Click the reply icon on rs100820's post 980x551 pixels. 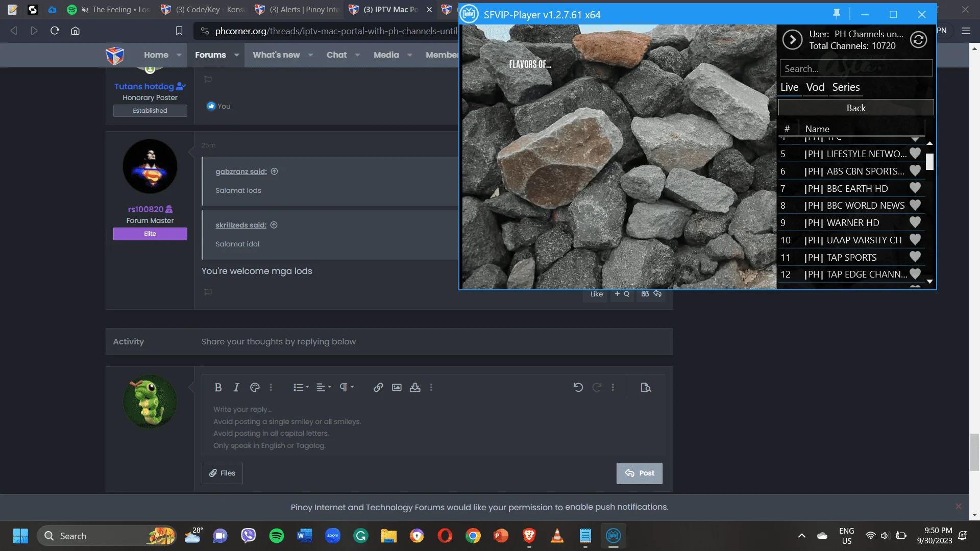[657, 294]
